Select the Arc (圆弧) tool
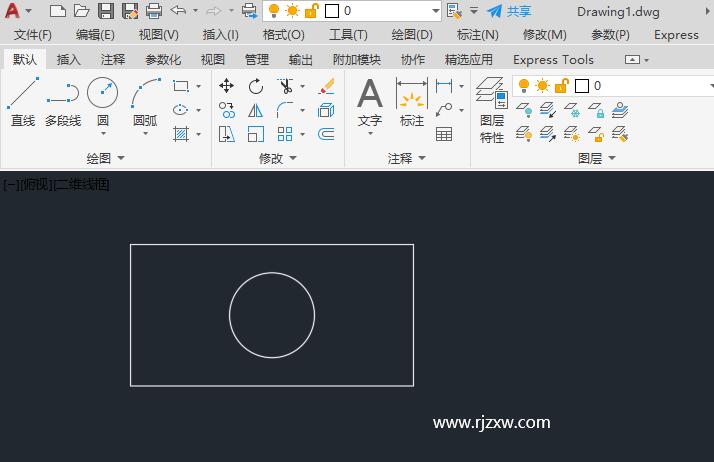Image resolution: width=714 pixels, height=462 pixels. pos(145,101)
